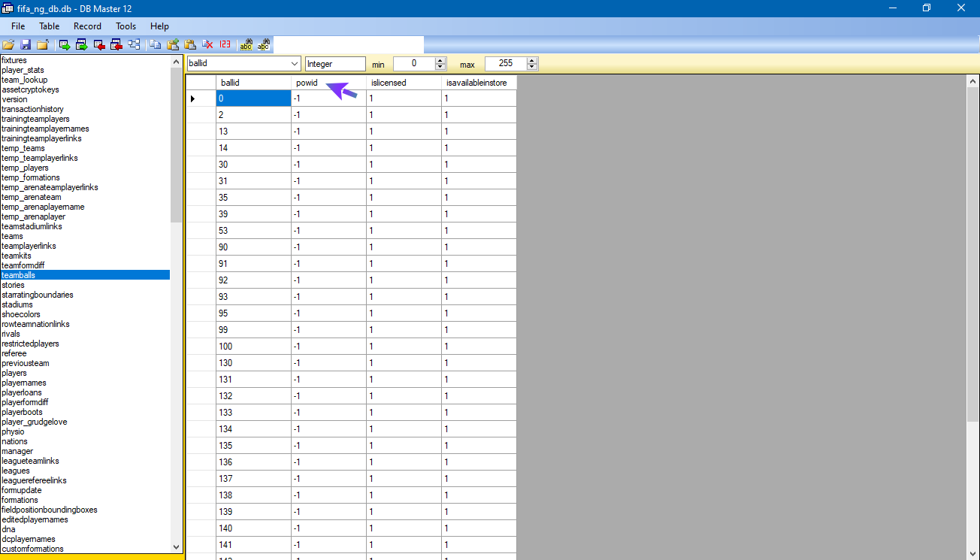This screenshot has width=980, height=560.
Task: Open the Help menu
Action: 159,26
